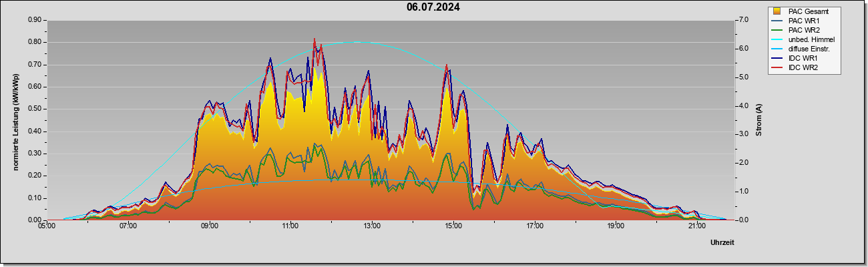Click the 7.0 right axis tick label
868x267 pixels.
click(744, 20)
